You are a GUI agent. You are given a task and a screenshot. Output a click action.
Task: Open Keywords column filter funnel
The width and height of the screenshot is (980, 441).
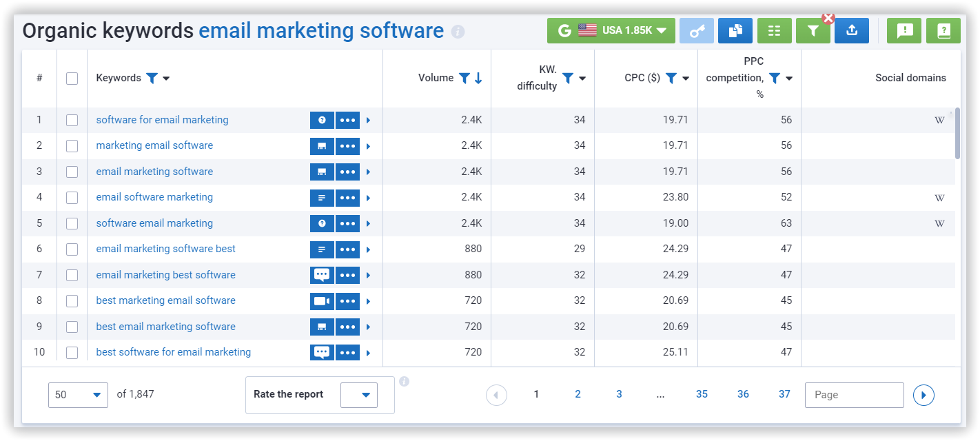[x=152, y=78]
